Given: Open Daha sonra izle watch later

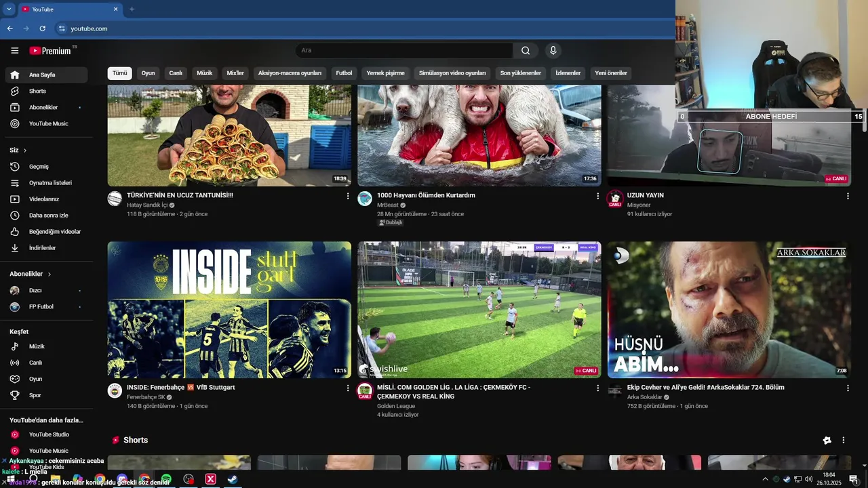Looking at the screenshot, I should [46, 216].
